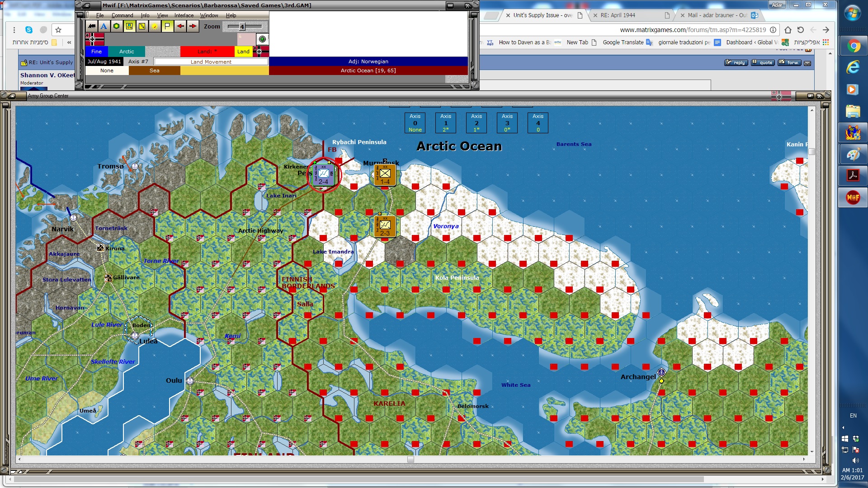Click the Oulu city marker

(190, 381)
